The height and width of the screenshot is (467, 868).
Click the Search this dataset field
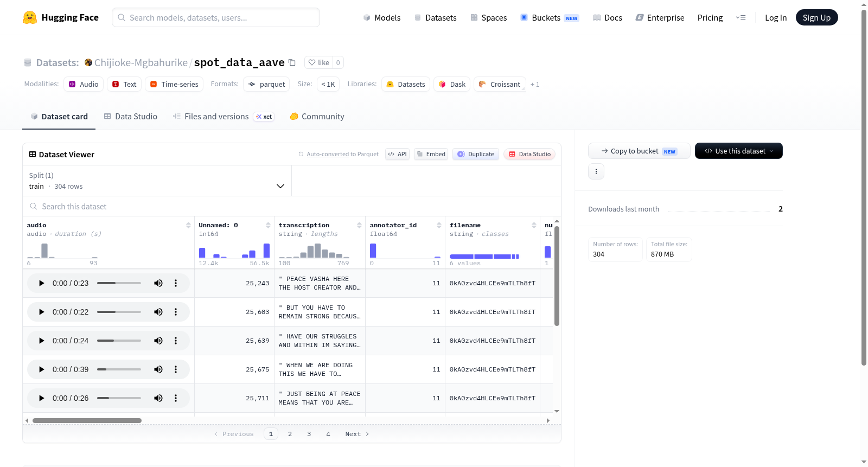click(x=292, y=207)
